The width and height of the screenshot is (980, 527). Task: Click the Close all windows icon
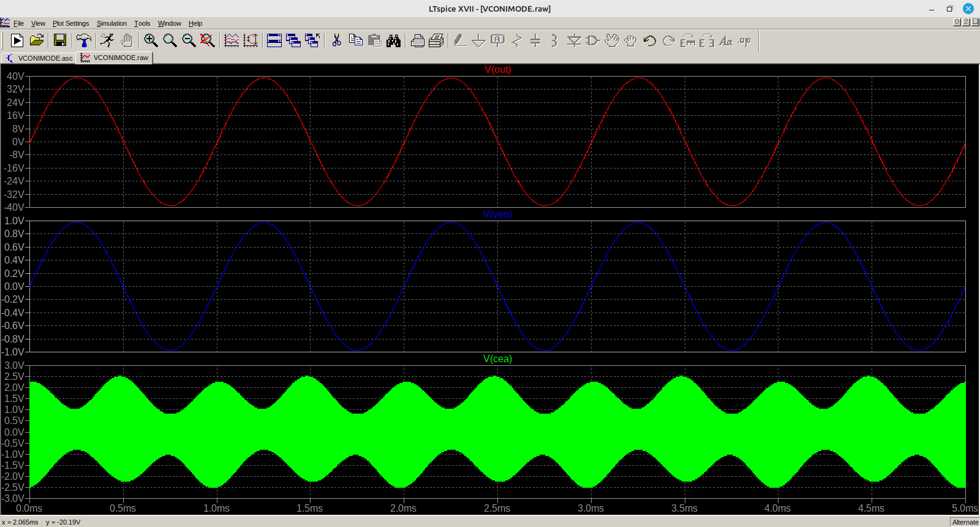click(312, 40)
